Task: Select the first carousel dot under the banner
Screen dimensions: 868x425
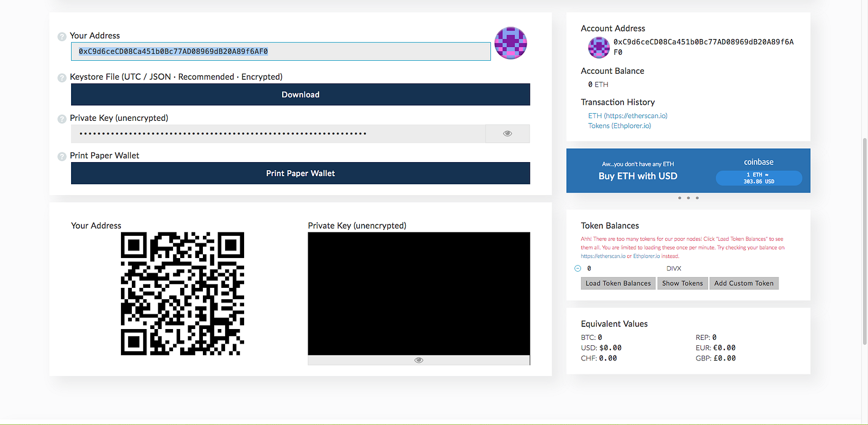Action: [x=680, y=198]
